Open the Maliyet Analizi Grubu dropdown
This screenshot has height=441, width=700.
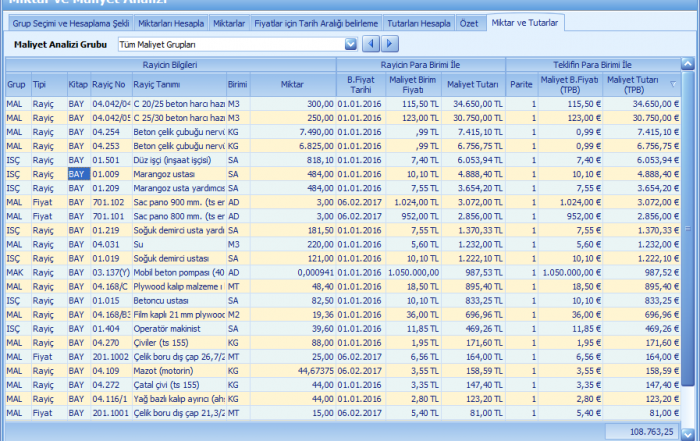click(350, 44)
